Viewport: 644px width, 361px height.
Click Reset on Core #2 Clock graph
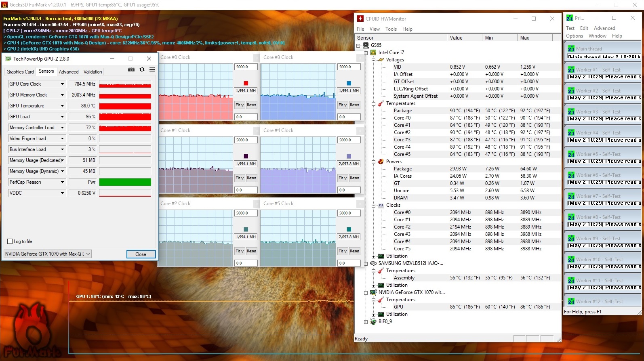tap(251, 251)
